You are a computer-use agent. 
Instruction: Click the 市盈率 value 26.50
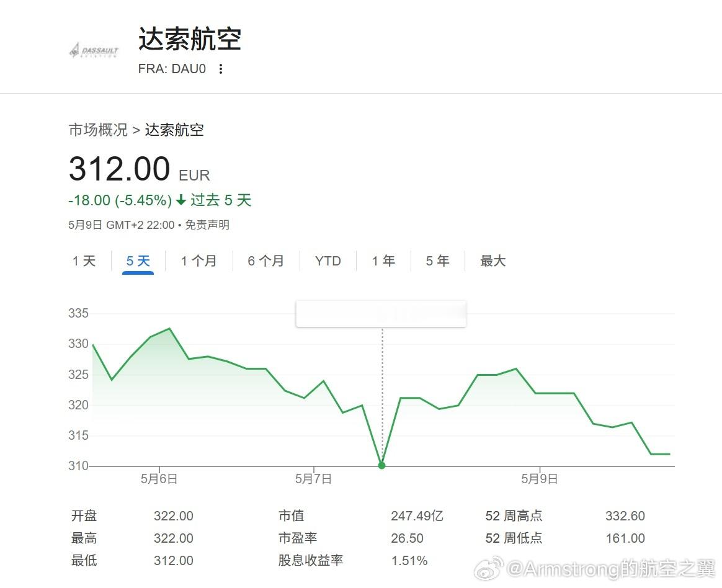(x=407, y=538)
